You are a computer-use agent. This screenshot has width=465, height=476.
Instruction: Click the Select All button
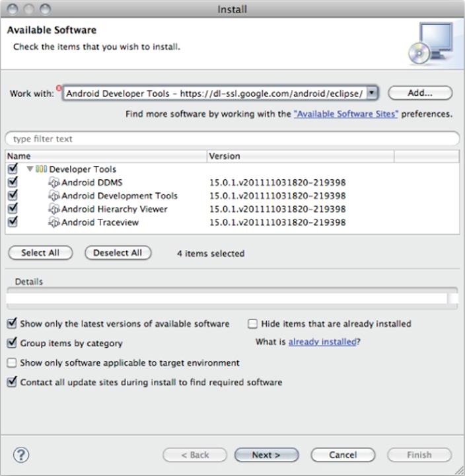coord(40,253)
